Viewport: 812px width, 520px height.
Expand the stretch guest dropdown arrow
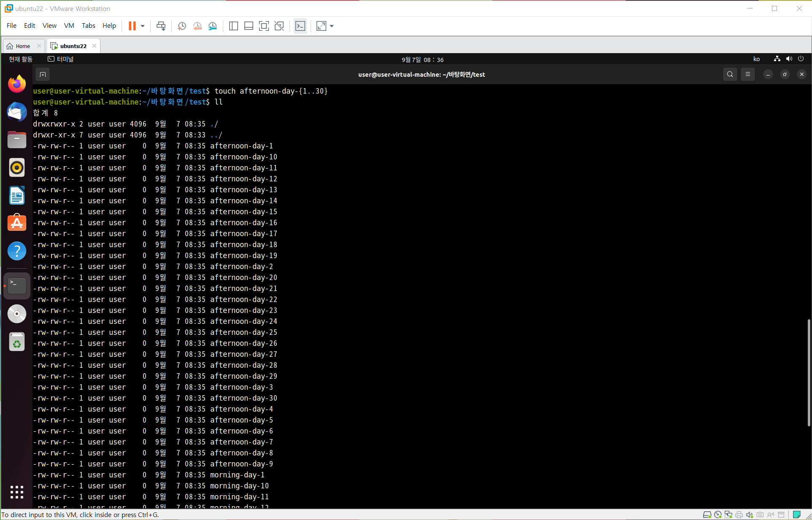click(332, 26)
